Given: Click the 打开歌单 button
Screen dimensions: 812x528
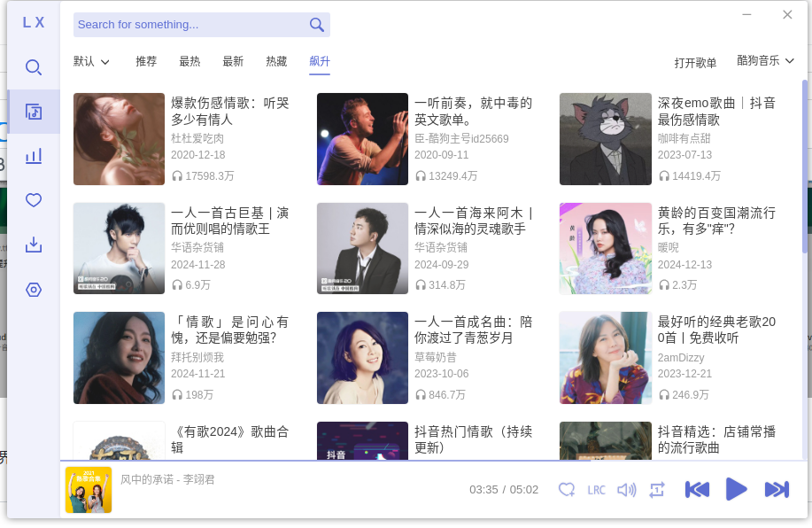Looking at the screenshot, I should [695, 63].
